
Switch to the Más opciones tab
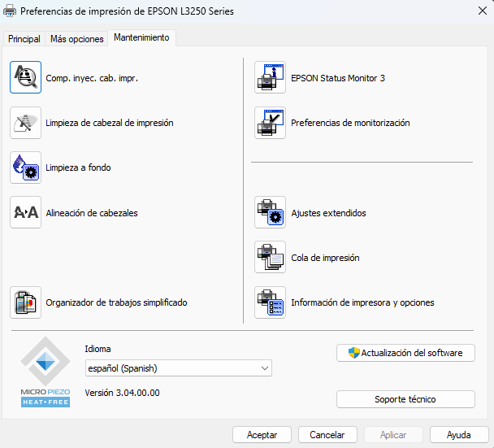77,39
